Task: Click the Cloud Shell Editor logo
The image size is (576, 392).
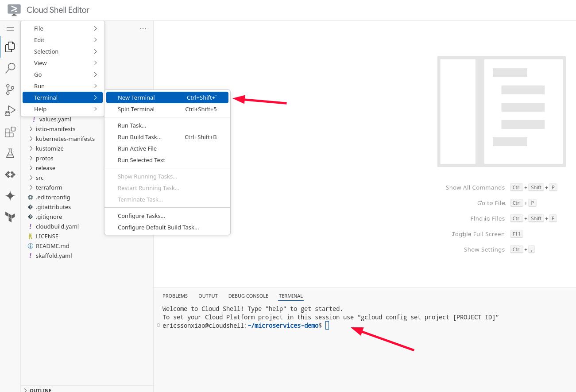Action: coord(14,10)
